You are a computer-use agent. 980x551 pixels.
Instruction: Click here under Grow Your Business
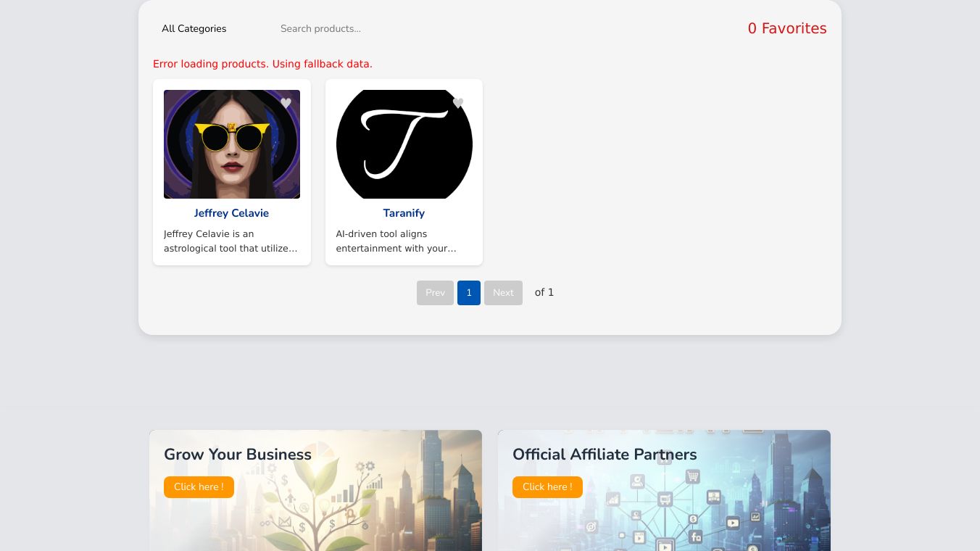point(199,487)
